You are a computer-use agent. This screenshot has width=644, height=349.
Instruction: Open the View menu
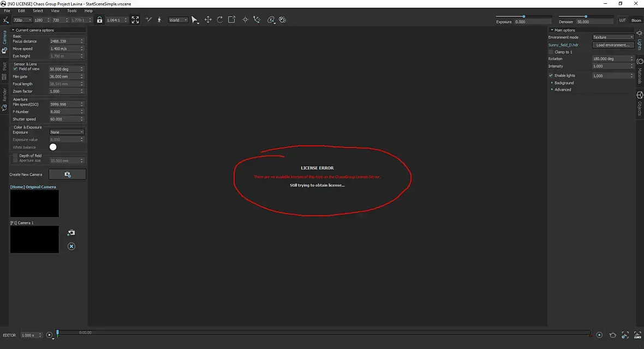pos(55,11)
